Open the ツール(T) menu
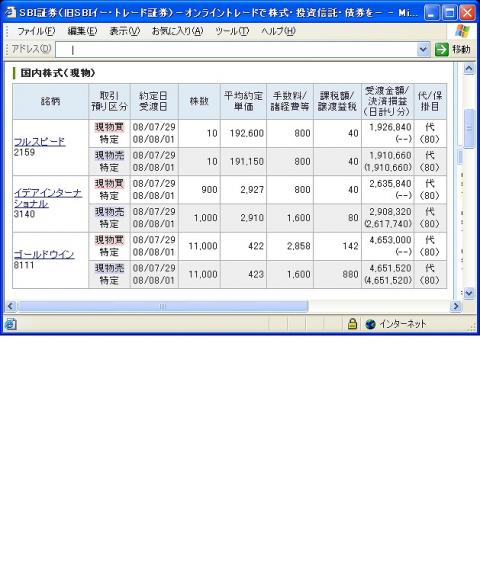The width and height of the screenshot is (480, 565). (x=232, y=31)
